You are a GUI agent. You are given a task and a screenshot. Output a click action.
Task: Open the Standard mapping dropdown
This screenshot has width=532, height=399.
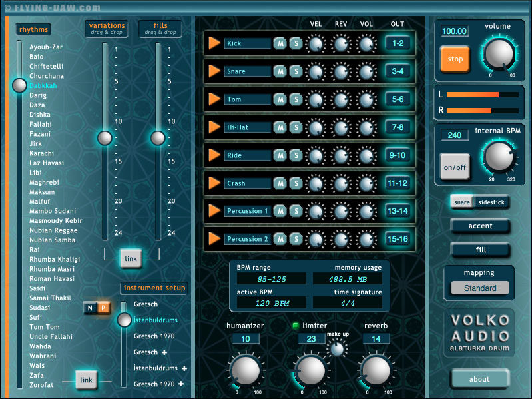click(480, 288)
